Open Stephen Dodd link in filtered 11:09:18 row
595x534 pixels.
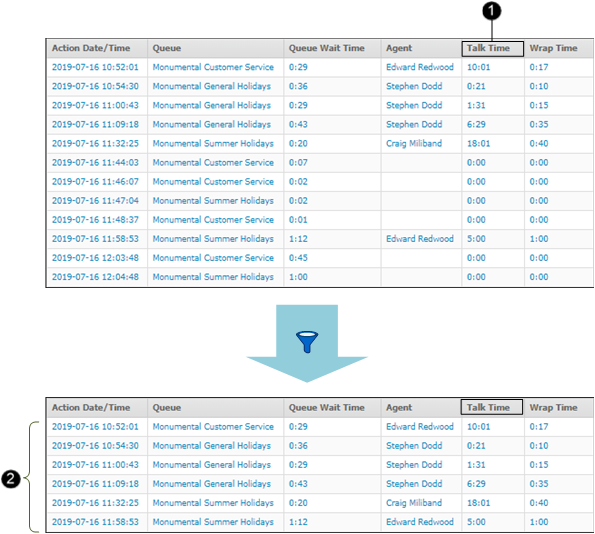[414, 484]
